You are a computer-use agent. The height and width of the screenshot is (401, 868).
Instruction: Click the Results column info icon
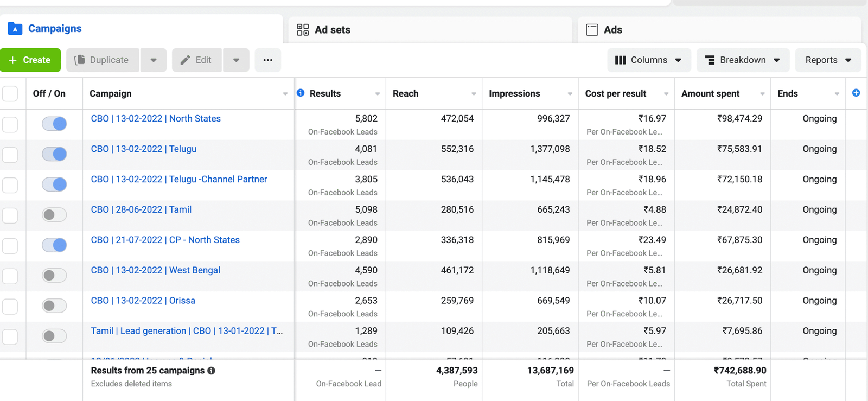click(x=301, y=93)
